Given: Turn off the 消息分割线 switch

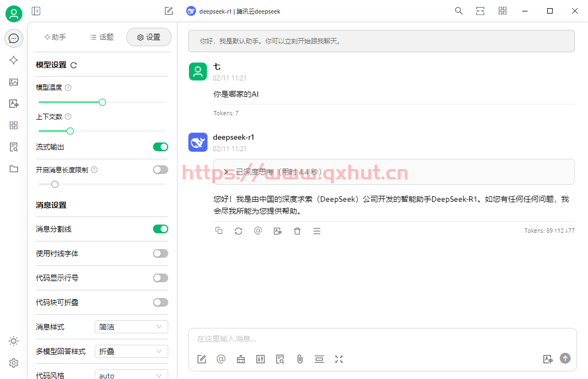Looking at the screenshot, I should coord(161,229).
